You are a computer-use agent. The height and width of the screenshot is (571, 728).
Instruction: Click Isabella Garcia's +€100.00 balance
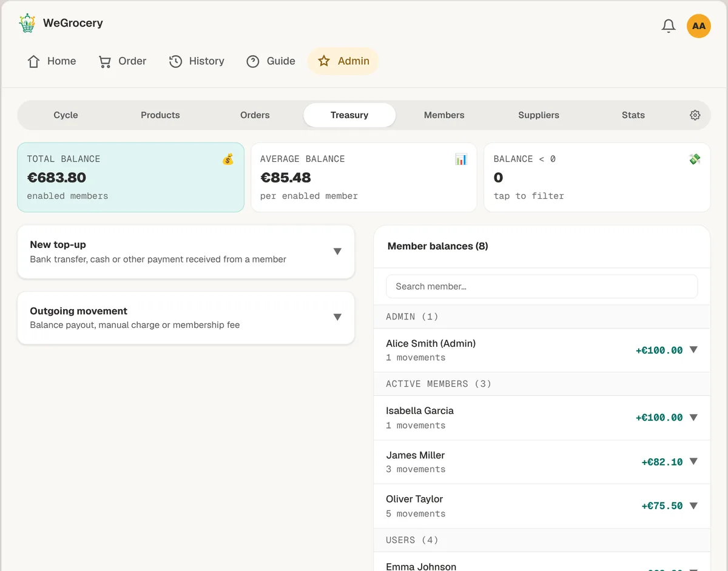659,418
